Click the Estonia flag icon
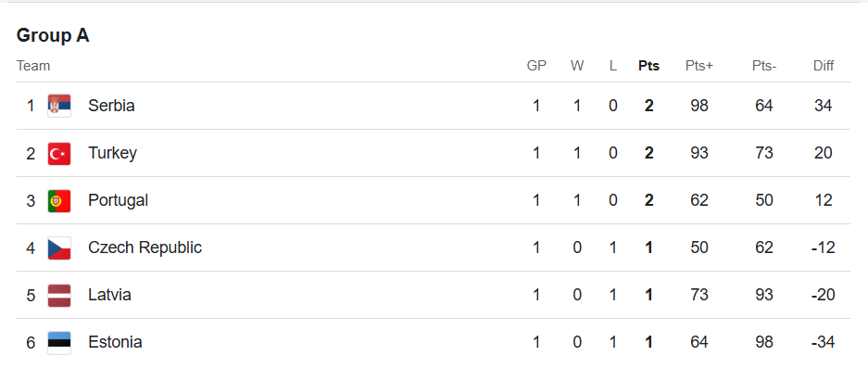The height and width of the screenshot is (381, 868). pyautogui.click(x=59, y=342)
